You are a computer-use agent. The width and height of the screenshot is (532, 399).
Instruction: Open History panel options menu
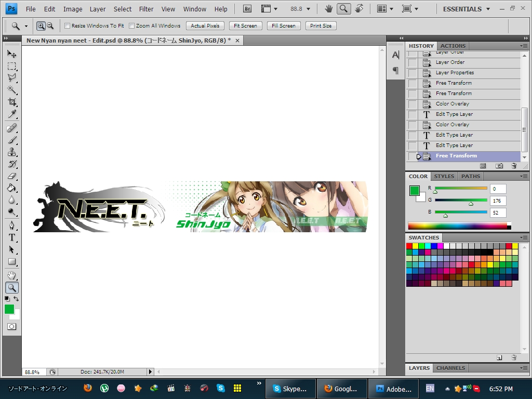tap(524, 46)
